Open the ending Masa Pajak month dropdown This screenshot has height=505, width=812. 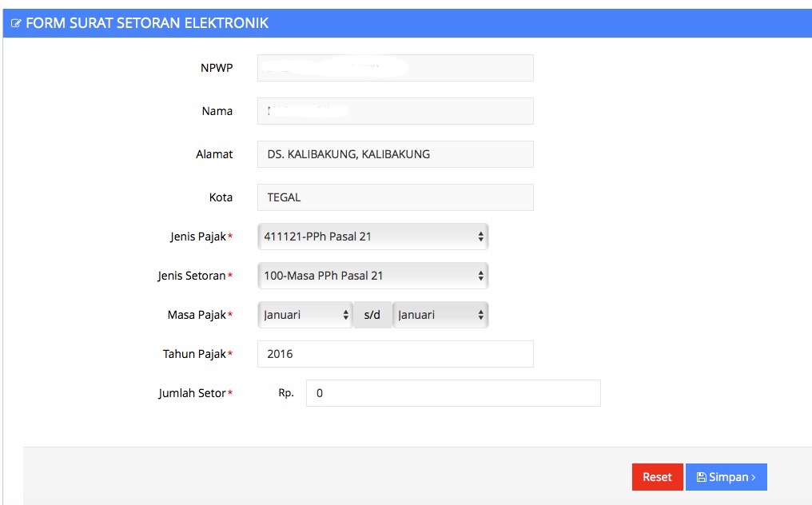coord(440,315)
